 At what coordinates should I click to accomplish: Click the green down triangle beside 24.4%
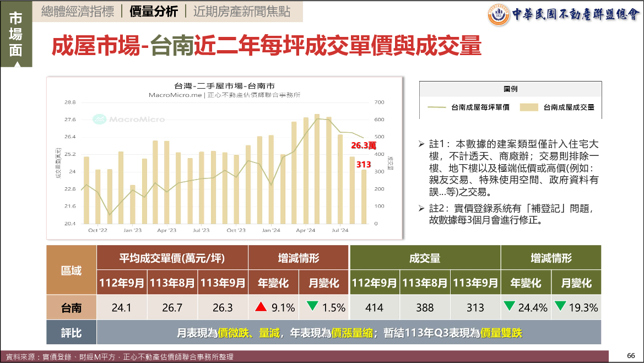[509, 307]
